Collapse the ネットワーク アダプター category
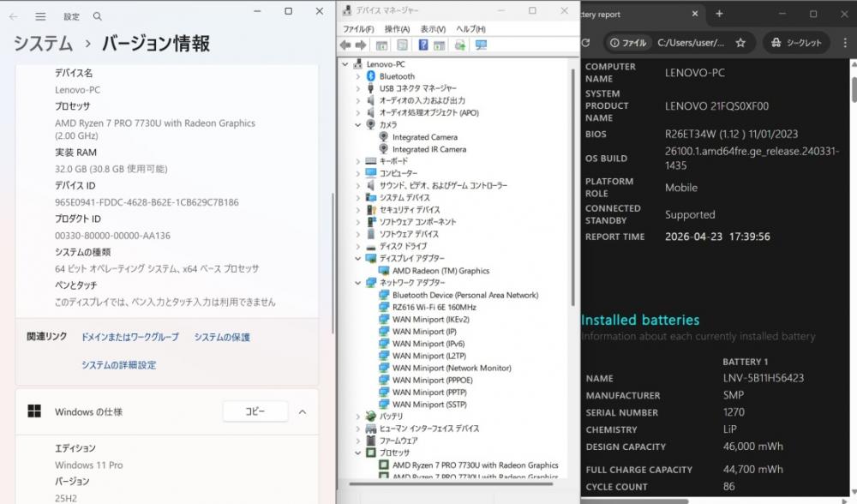This screenshot has height=504, width=857. point(358,283)
